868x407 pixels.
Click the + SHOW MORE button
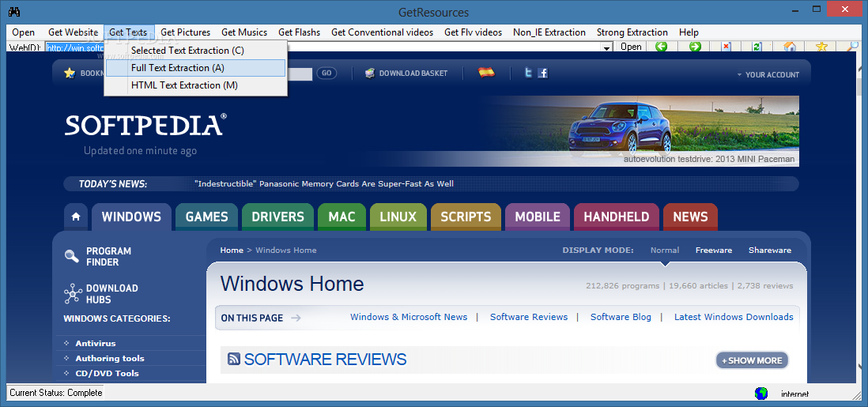click(x=752, y=360)
